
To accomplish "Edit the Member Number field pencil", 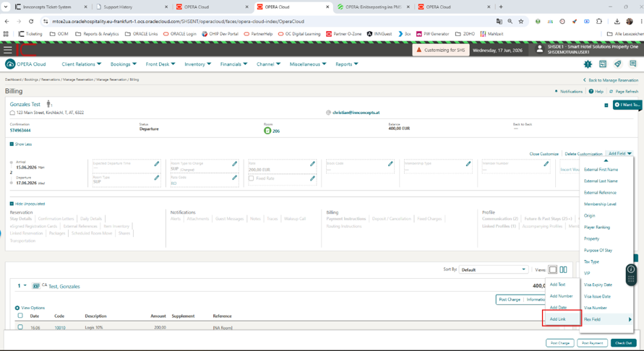I will click(x=546, y=164).
